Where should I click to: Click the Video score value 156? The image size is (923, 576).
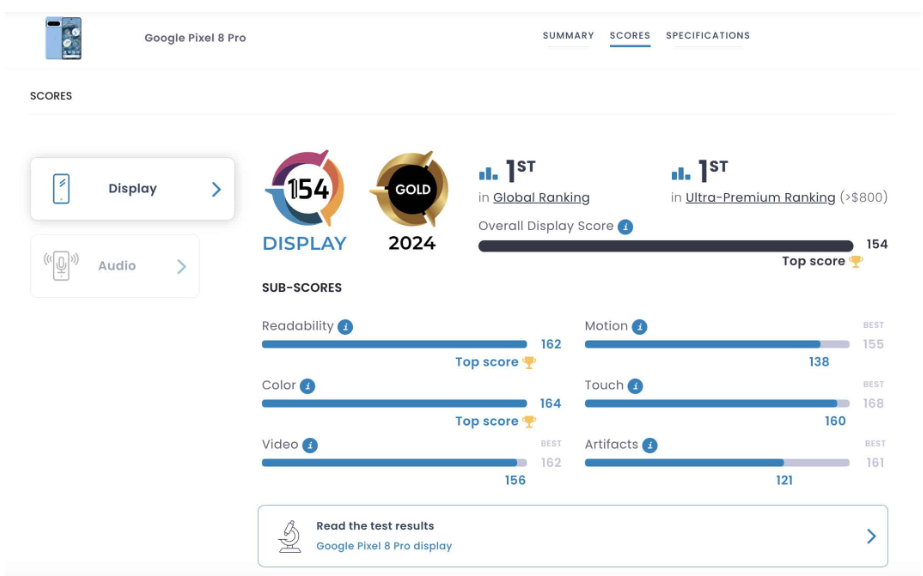pos(515,481)
